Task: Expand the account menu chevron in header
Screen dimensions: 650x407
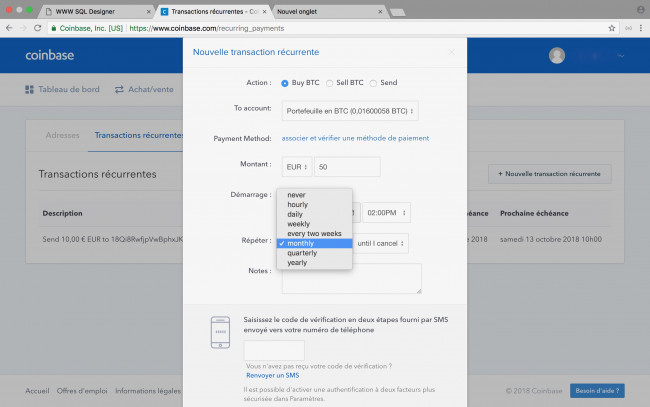Action: tap(621, 56)
